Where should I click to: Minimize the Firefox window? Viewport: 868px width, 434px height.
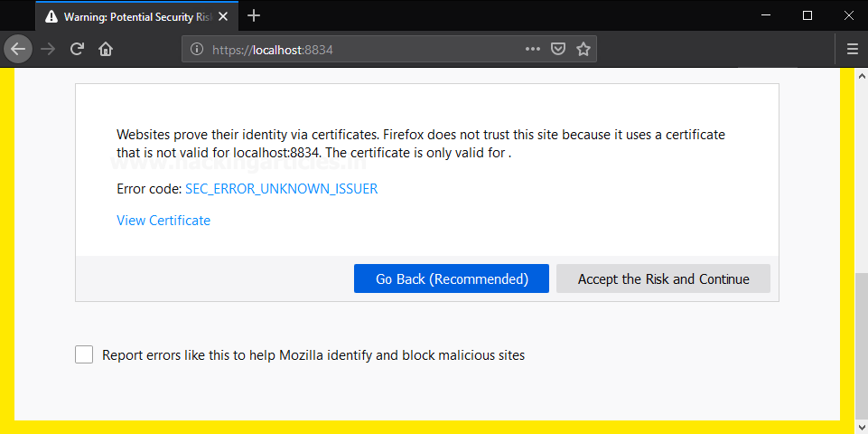click(x=767, y=15)
